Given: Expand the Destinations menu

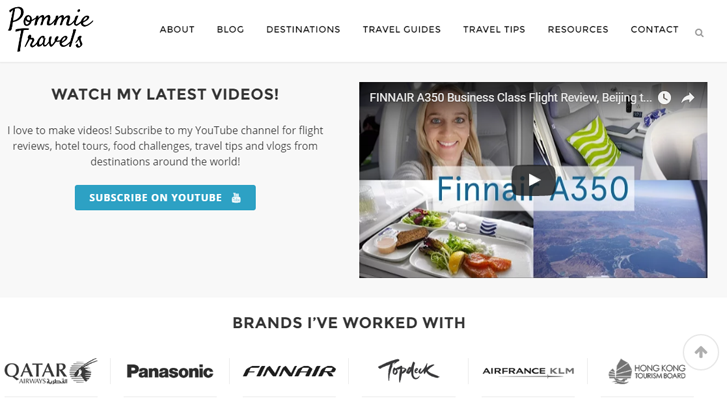Looking at the screenshot, I should [303, 30].
